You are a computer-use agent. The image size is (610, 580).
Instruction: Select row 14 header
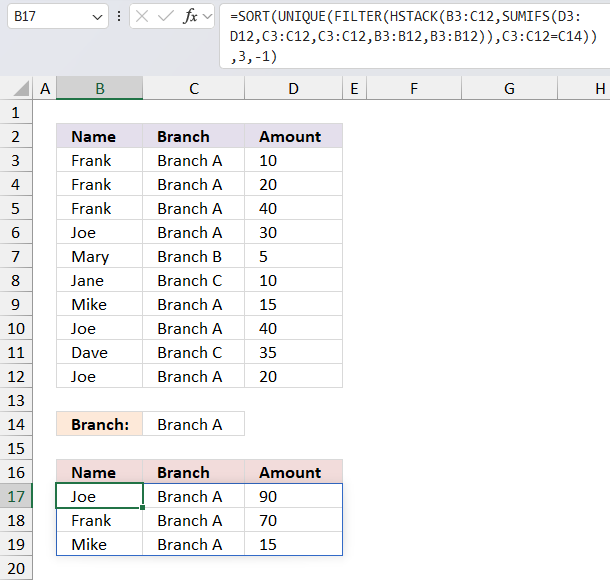click(16, 424)
